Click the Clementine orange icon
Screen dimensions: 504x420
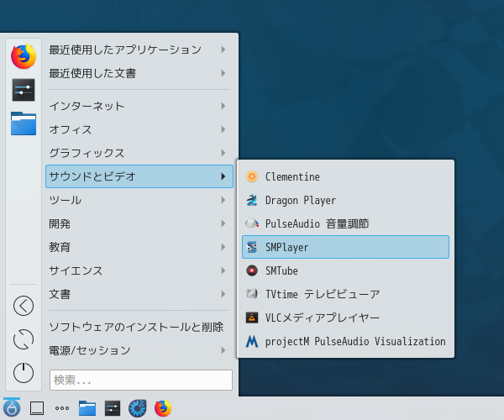tap(252, 176)
